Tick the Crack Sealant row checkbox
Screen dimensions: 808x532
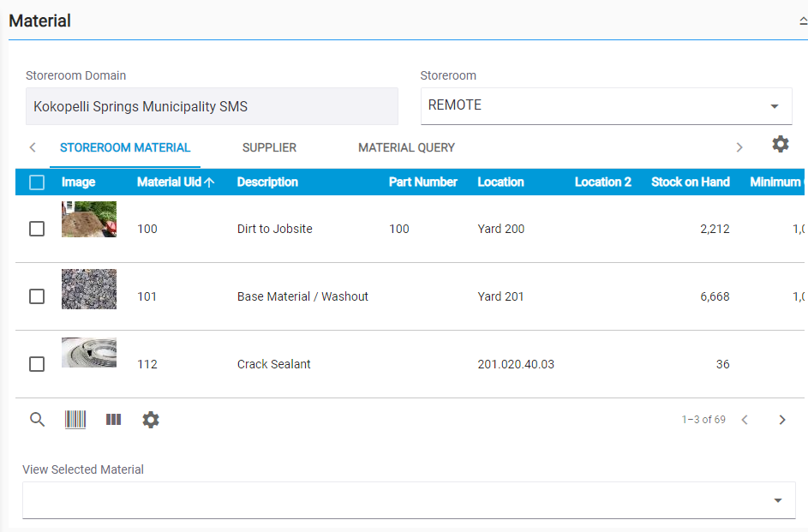(x=37, y=364)
